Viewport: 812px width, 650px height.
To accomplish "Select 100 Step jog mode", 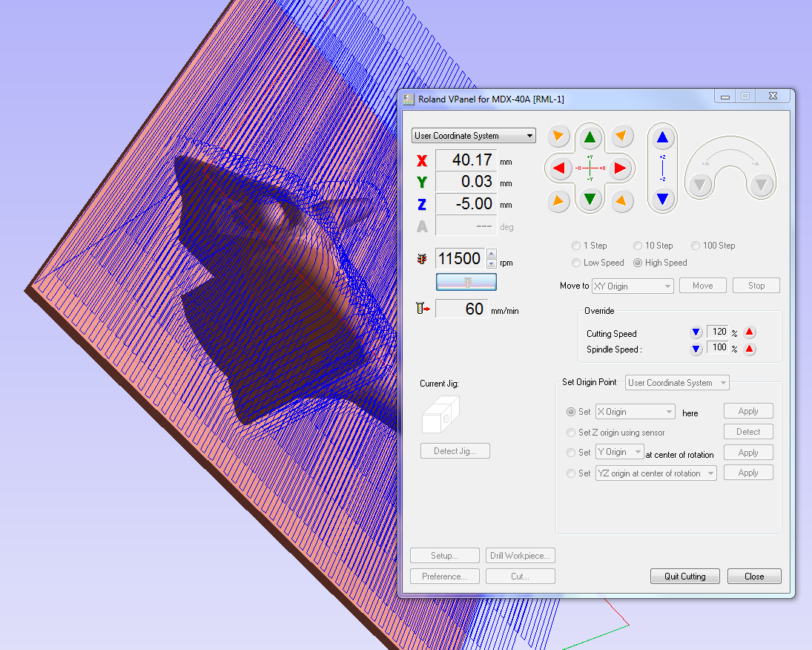I will tap(713, 246).
